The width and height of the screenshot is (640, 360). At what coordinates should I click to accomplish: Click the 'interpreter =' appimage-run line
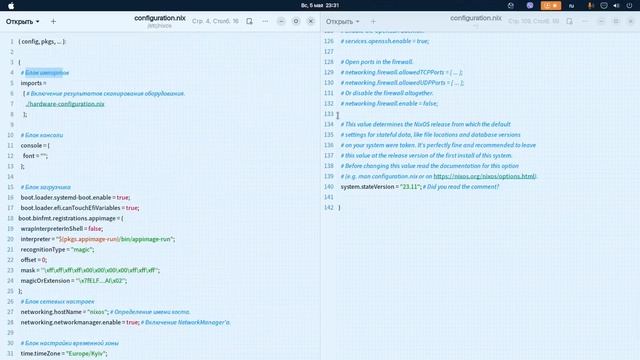pyautogui.click(x=98, y=239)
